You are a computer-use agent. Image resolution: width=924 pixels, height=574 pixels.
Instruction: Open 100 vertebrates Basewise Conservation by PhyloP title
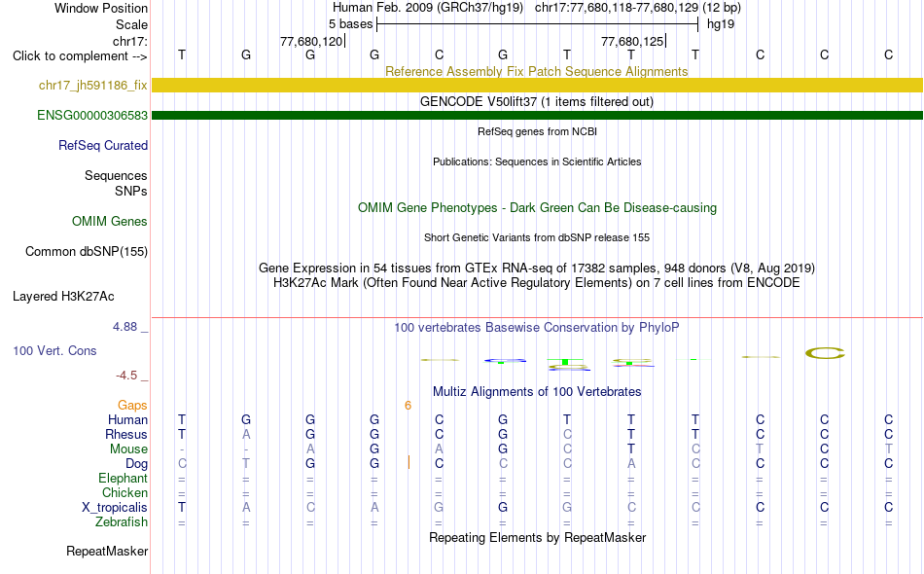(537, 327)
